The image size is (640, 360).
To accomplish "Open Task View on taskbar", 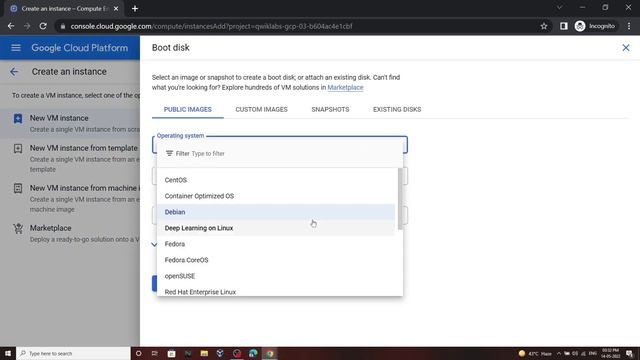I will tap(155, 353).
